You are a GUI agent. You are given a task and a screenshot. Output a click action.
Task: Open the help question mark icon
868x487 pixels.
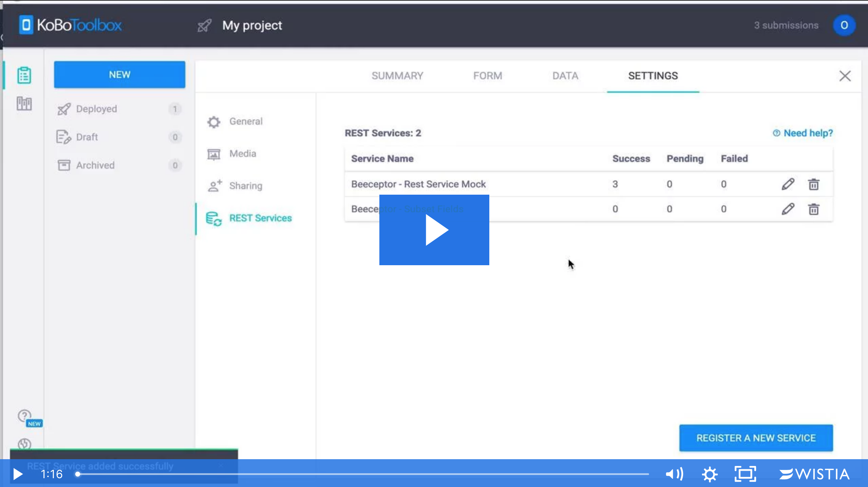click(24, 415)
